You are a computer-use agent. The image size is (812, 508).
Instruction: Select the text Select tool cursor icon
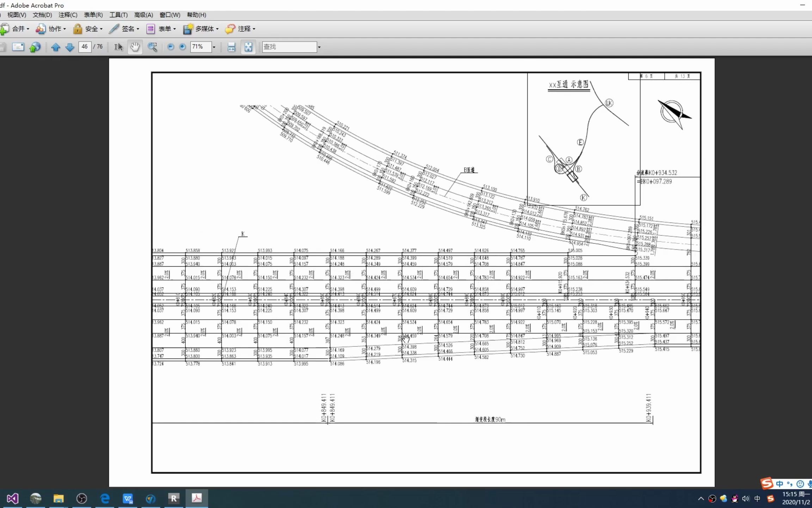pos(118,47)
